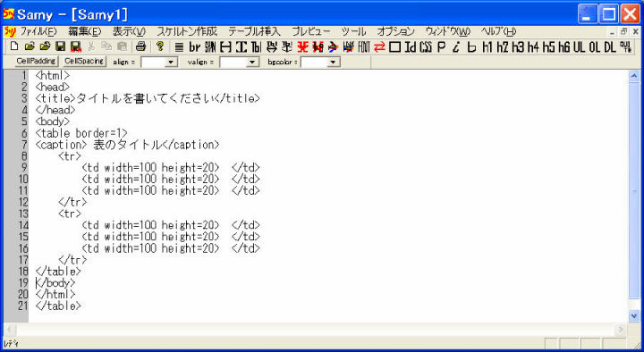Click the P paragraph tag icon
The width and height of the screenshot is (644, 352).
(442, 46)
